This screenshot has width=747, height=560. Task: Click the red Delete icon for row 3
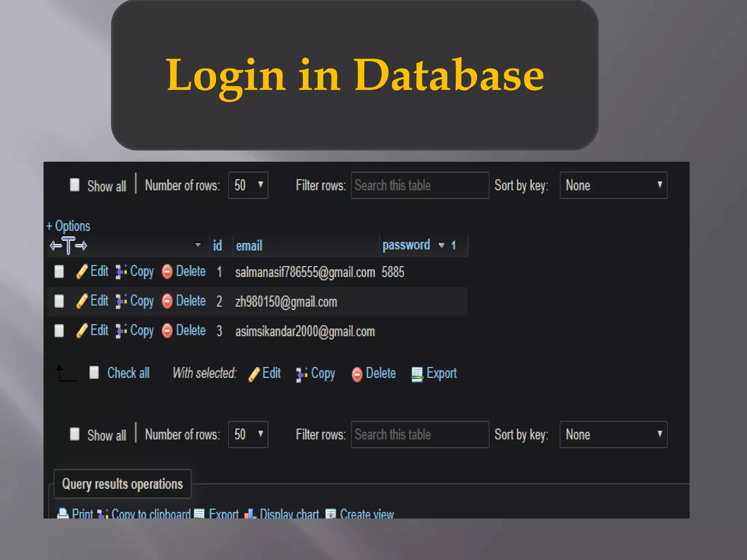tap(167, 331)
